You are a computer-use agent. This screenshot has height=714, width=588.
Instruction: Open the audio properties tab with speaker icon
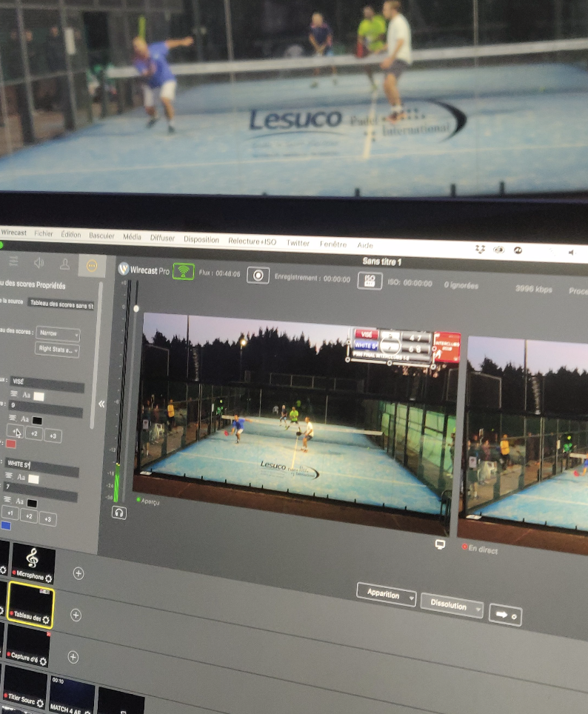39,263
